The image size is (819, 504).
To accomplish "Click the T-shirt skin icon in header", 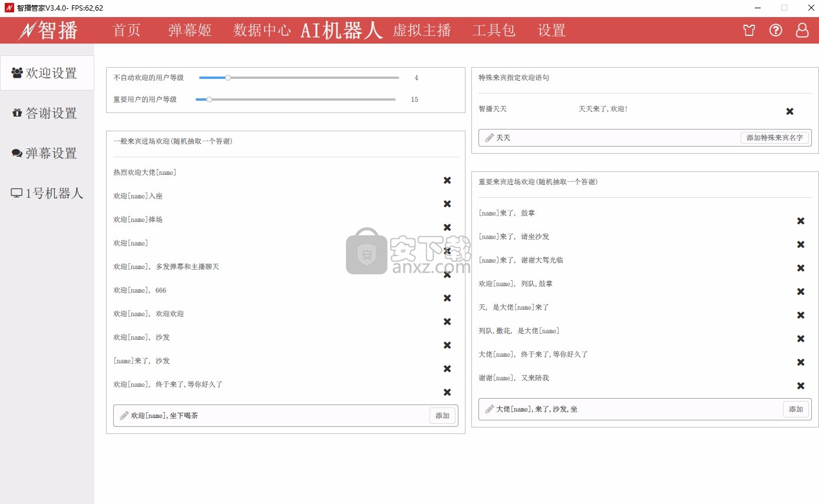I will (x=749, y=30).
